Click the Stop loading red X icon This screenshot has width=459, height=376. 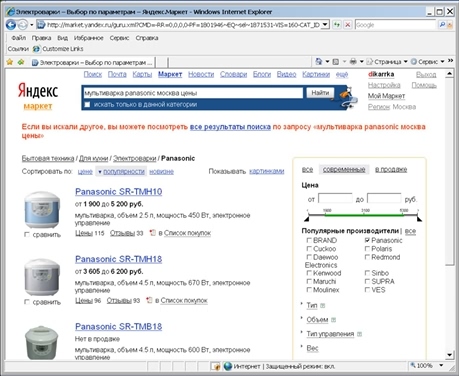(348, 25)
